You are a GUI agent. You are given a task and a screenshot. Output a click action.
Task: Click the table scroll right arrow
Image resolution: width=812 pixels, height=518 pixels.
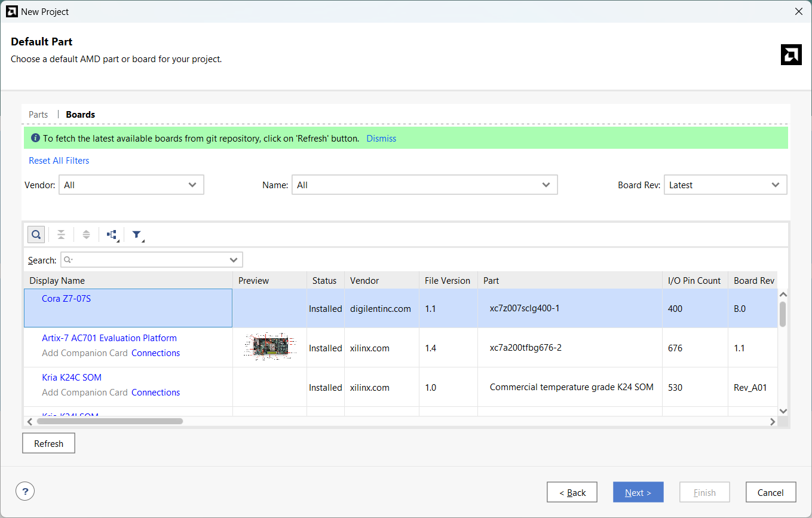point(772,421)
